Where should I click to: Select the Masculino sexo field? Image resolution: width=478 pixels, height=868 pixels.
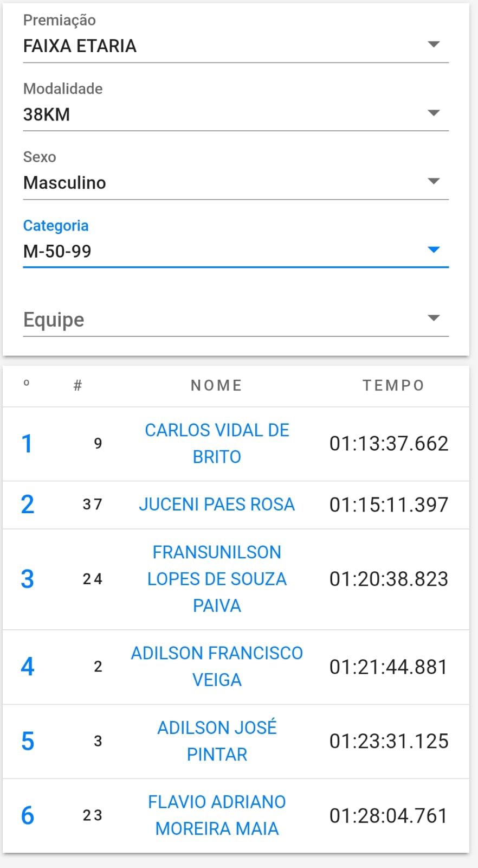64,183
